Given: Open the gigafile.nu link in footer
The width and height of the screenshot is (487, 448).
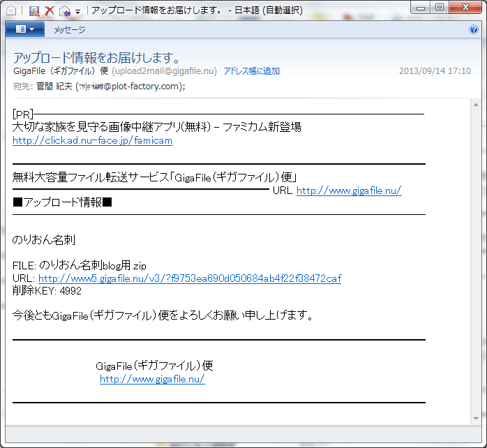Looking at the screenshot, I should (x=152, y=379).
